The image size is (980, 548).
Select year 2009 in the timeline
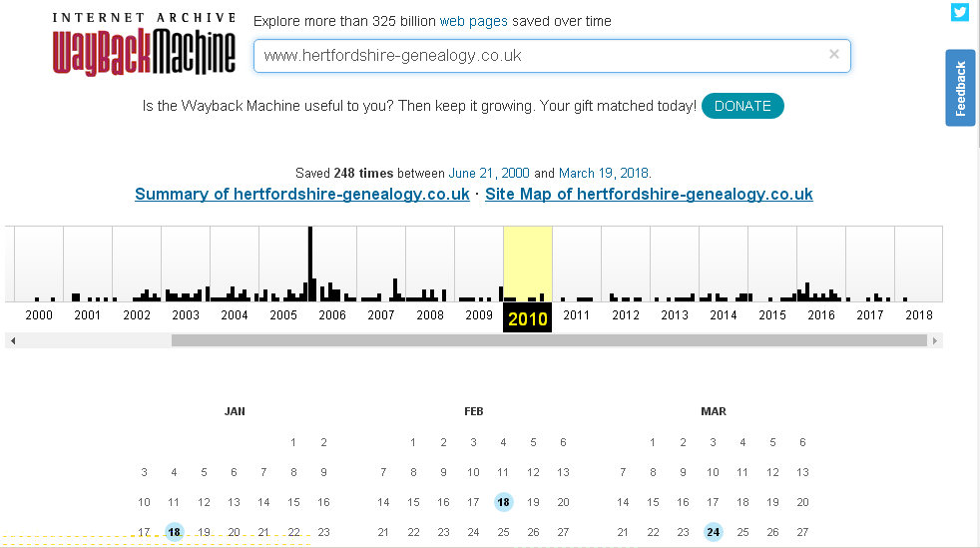pyautogui.click(x=479, y=315)
